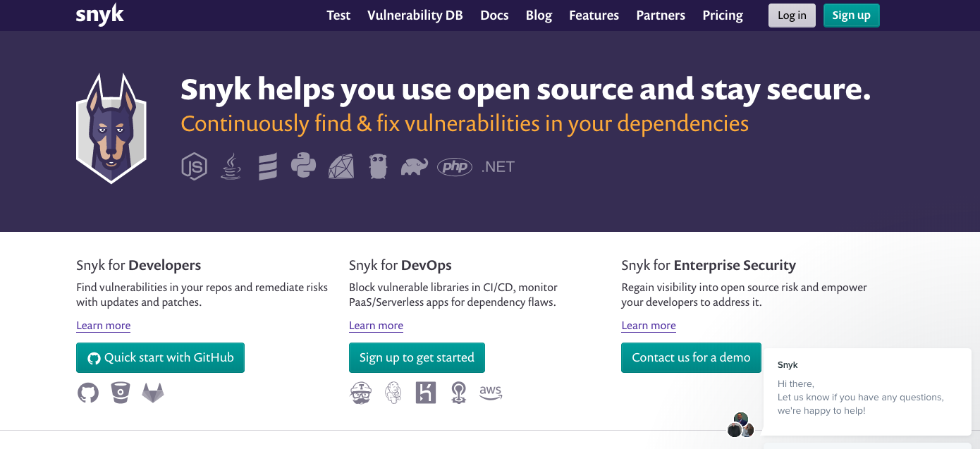Select the Scala language icon
Image resolution: width=980 pixels, height=449 pixels.
point(267,167)
